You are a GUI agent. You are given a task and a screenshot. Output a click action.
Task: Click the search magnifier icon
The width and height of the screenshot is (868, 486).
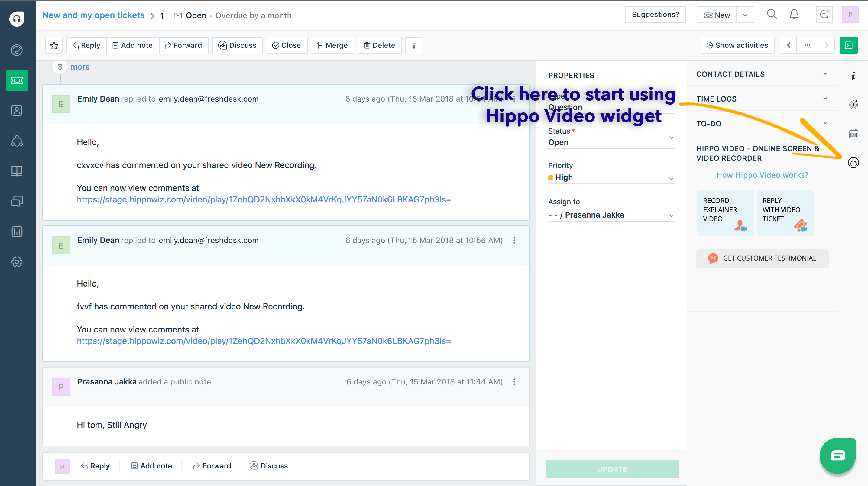[x=771, y=15]
